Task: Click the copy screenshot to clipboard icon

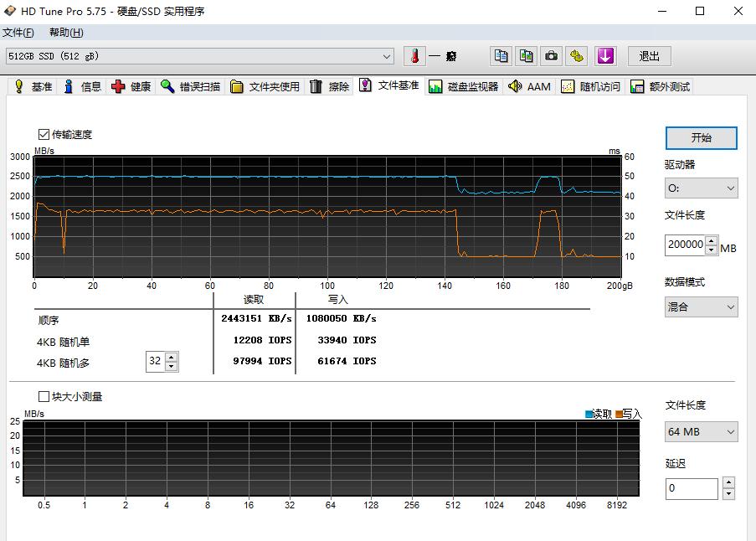Action: pos(526,55)
